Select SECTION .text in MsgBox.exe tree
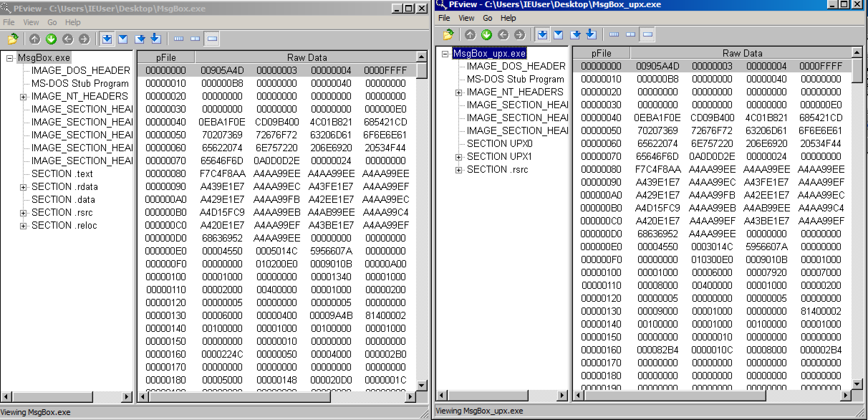Screen dimensions: 868x420 click(x=62, y=174)
